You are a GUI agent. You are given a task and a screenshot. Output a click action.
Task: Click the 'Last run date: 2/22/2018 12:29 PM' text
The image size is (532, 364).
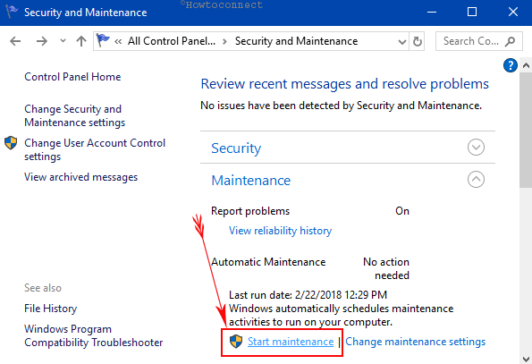coord(308,295)
